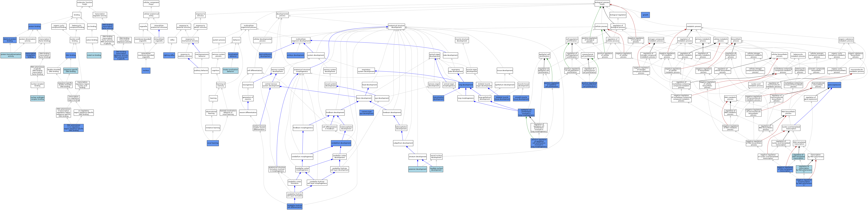The image size is (868, 210).
Task: Click the 'lung alveolus development' node
Action: [438, 98]
